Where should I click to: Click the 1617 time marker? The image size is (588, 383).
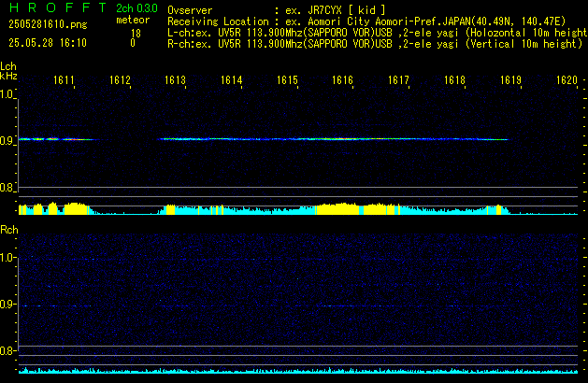(398, 80)
